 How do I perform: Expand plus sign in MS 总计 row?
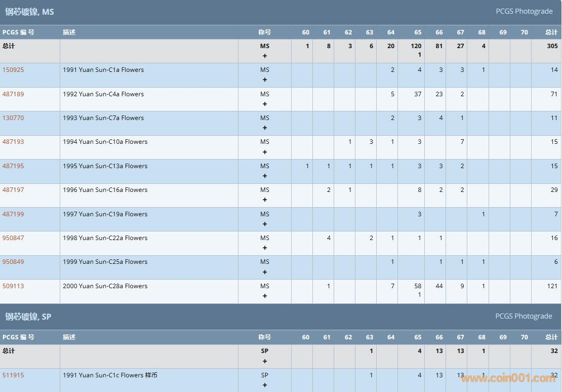tap(265, 56)
